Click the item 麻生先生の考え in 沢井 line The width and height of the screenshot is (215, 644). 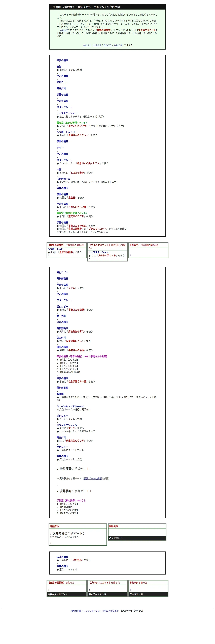(x=76, y=332)
